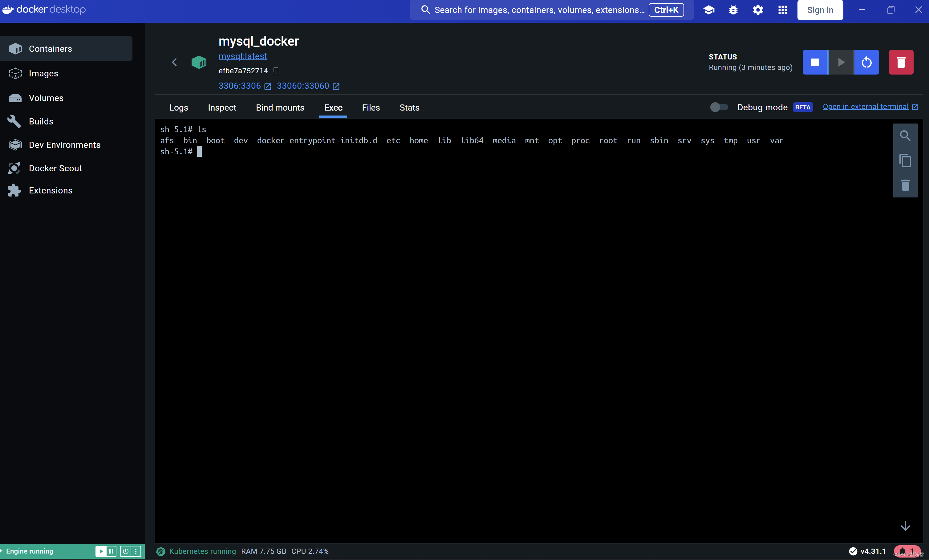929x560 pixels.
Task: Clear terminal trash icon
Action: pyautogui.click(x=905, y=185)
